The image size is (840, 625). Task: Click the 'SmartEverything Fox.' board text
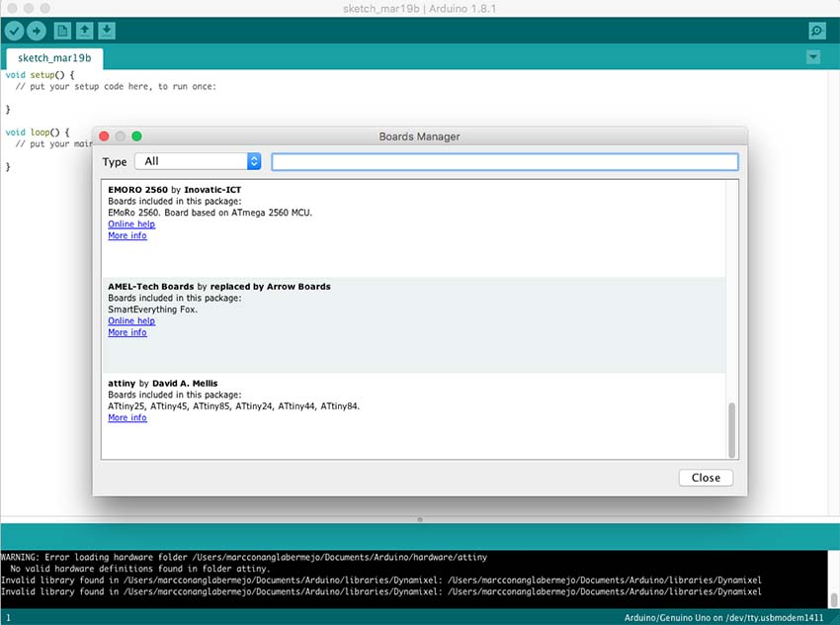[x=152, y=310]
